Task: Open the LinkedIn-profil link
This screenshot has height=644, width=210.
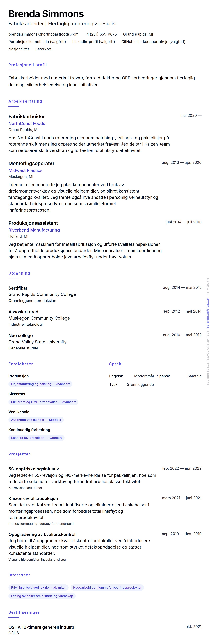Action: 93,42
